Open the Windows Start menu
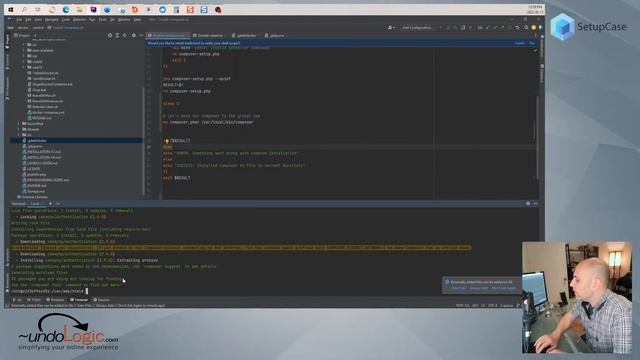The width and height of the screenshot is (640, 360). pos(11,9)
